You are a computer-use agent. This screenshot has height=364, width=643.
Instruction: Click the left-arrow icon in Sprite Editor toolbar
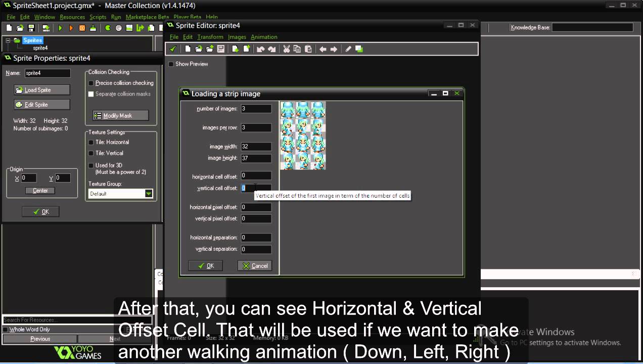click(323, 49)
